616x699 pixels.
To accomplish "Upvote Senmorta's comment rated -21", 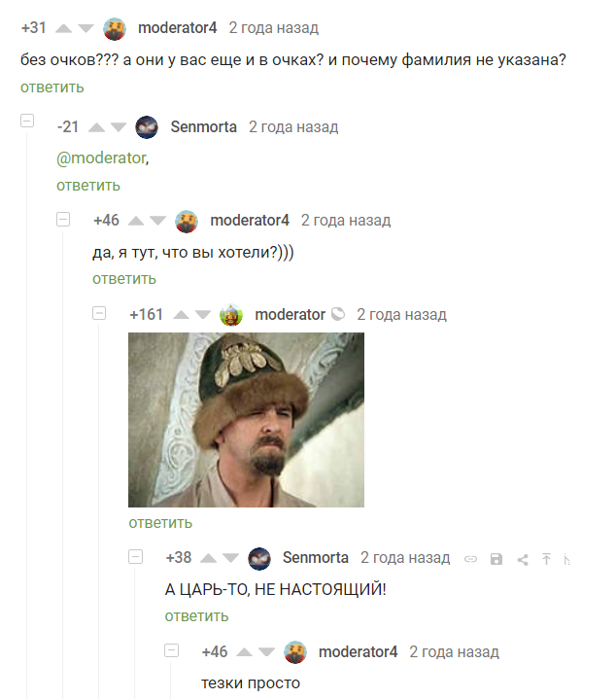I will pos(96,127).
